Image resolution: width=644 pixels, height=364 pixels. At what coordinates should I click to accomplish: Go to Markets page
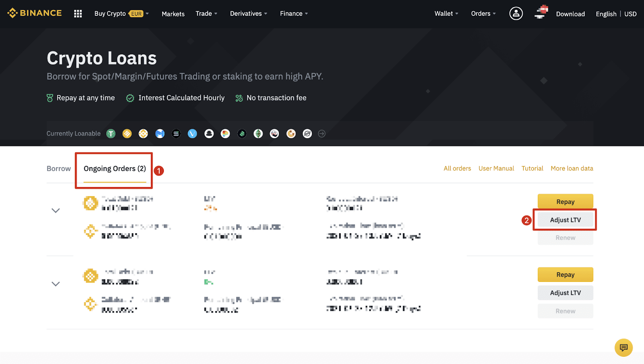pyautogui.click(x=173, y=14)
